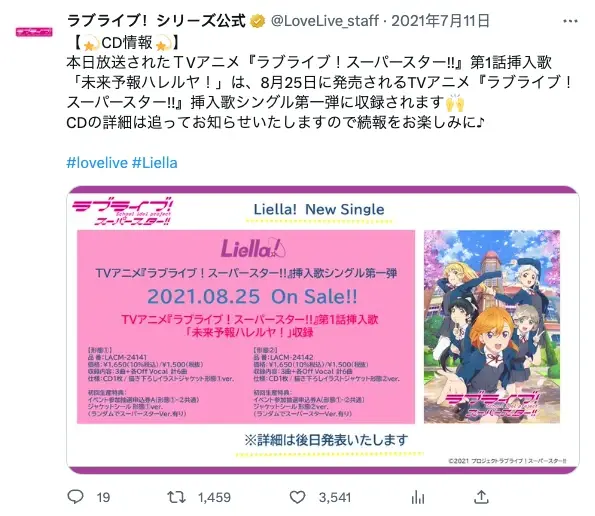Viewport: 595px width, 516px height.
Task: Like the tweet with the heart icon
Action: (297, 497)
